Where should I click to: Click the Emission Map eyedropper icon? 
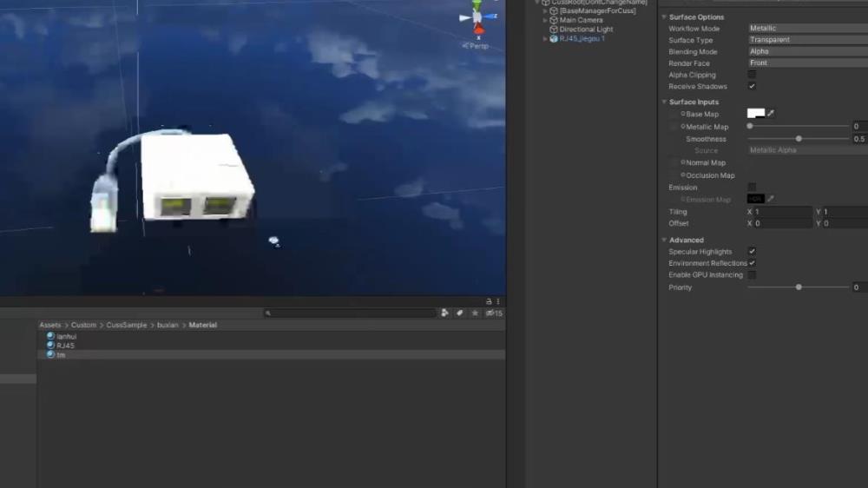point(771,199)
